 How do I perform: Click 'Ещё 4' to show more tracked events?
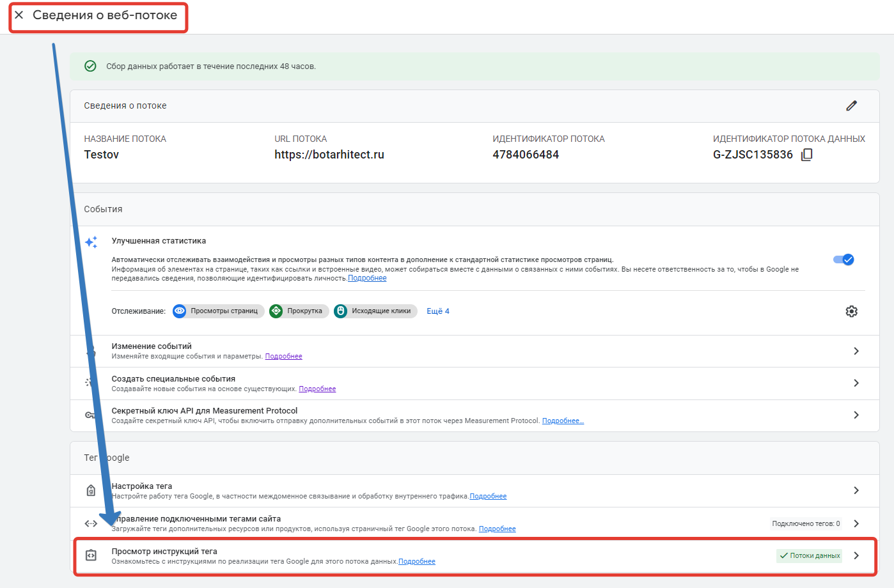438,311
